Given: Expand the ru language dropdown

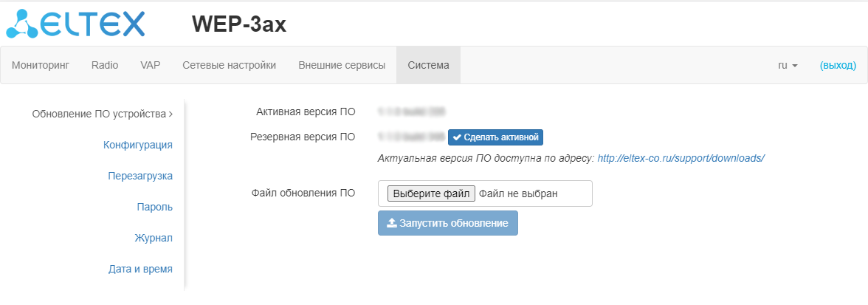Looking at the screenshot, I should pyautogui.click(x=788, y=65).
